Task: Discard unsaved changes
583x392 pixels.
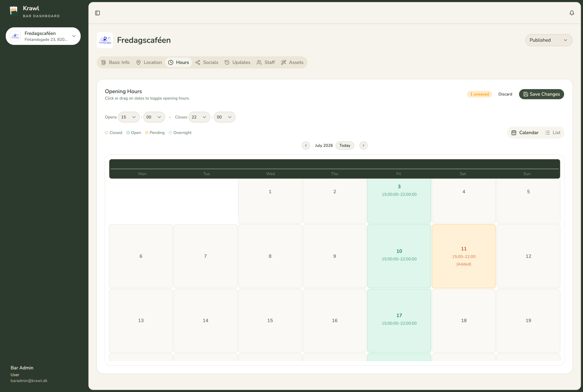Action: pos(505,94)
